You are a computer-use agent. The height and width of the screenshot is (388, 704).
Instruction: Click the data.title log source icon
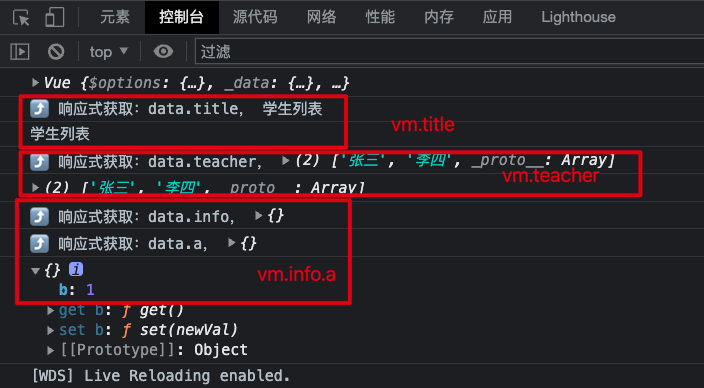[x=39, y=109]
